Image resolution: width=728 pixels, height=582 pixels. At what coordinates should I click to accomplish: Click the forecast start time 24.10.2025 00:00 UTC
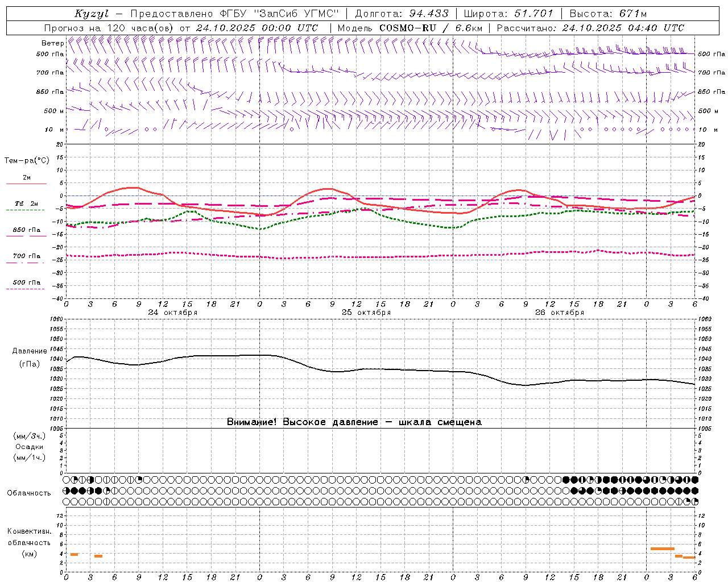tap(257, 28)
